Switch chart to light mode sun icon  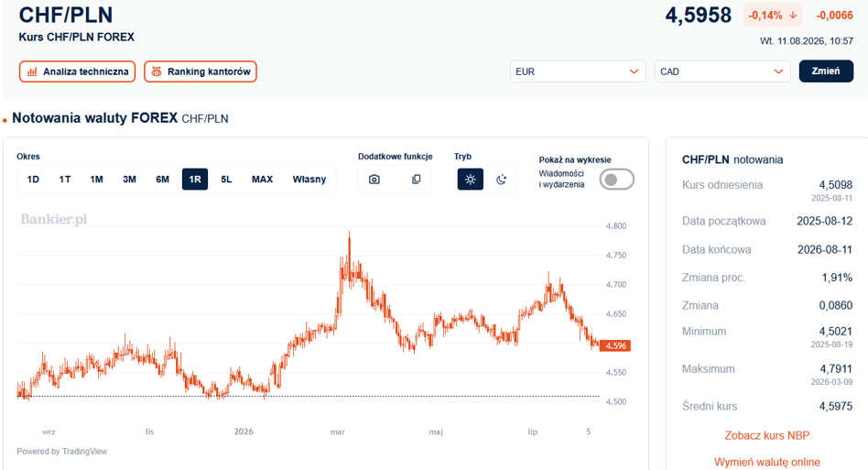point(470,180)
